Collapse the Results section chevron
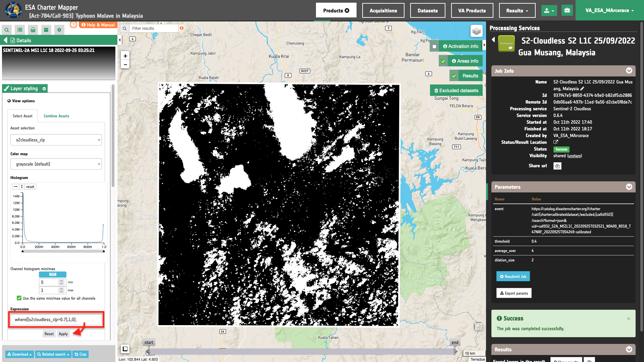The image size is (644, 362). [x=629, y=349]
